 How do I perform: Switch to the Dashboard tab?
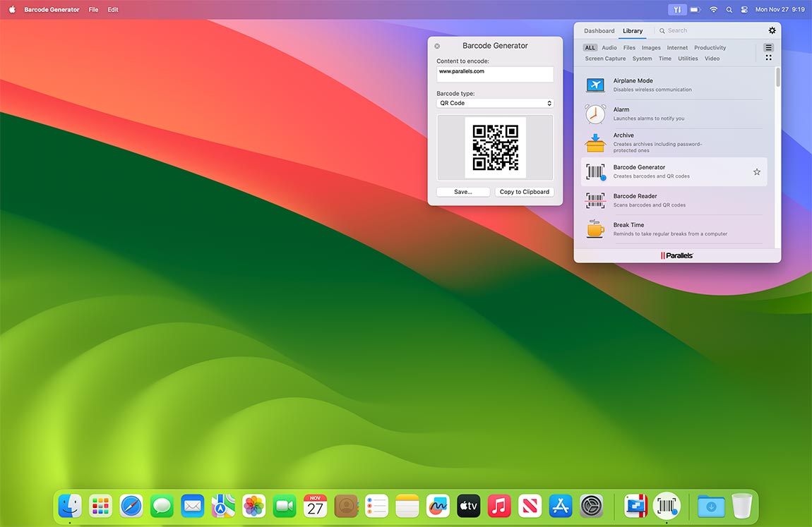(x=599, y=30)
